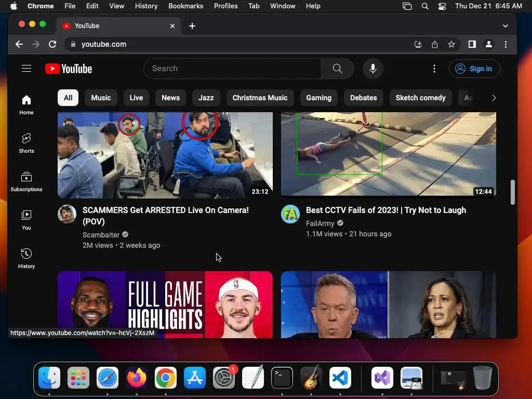Select the Gaming filter chip
532x399 pixels.
coord(318,98)
